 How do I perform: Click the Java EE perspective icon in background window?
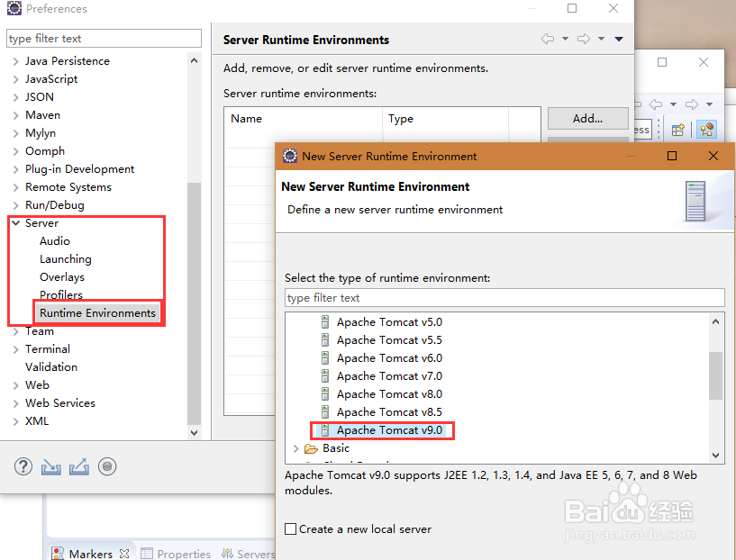(707, 130)
